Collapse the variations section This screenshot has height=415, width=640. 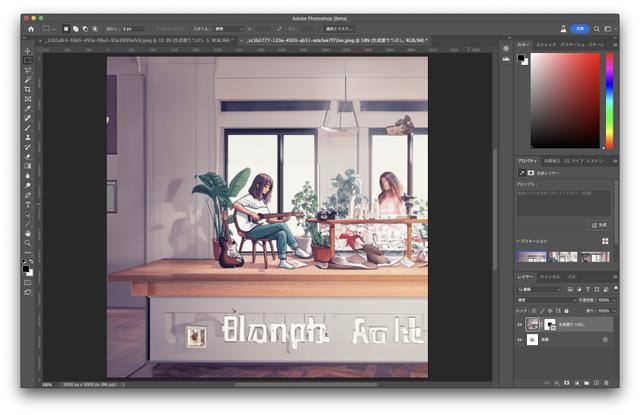pyautogui.click(x=518, y=241)
